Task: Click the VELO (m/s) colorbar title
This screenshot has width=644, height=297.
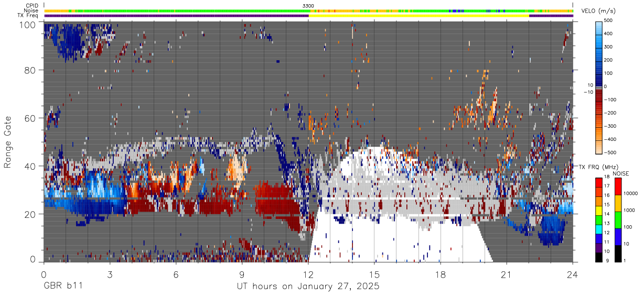Action: click(597, 12)
